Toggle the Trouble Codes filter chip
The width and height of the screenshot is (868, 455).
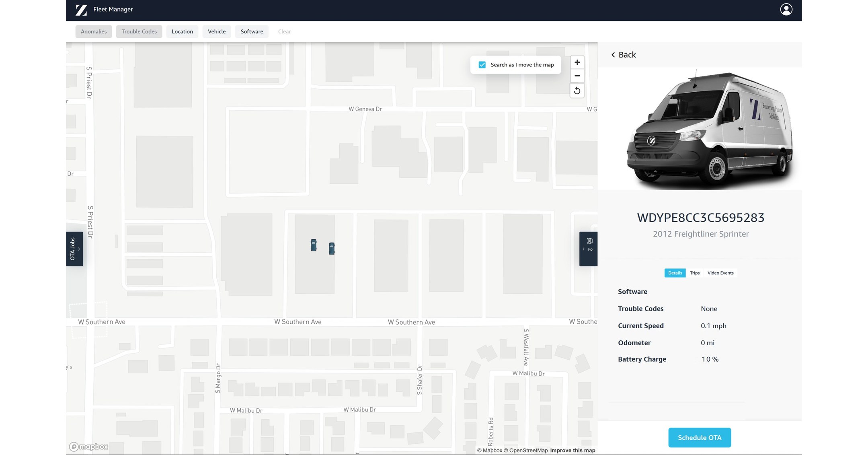pos(139,31)
